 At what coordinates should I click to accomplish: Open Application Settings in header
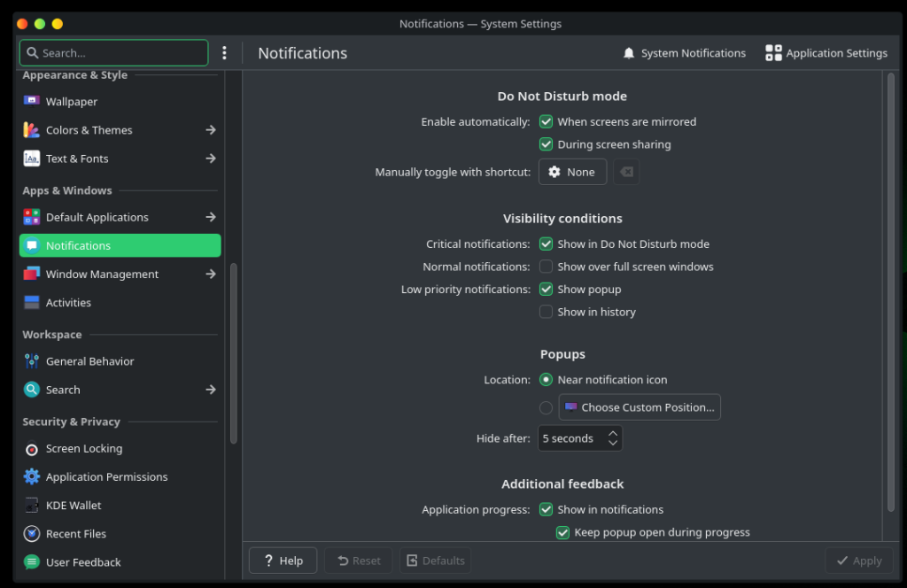pyautogui.click(x=826, y=53)
